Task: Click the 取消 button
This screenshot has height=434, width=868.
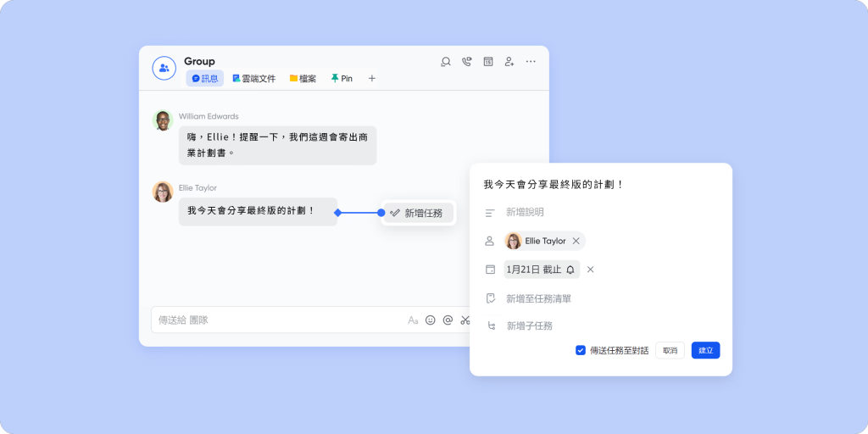Action: click(670, 350)
